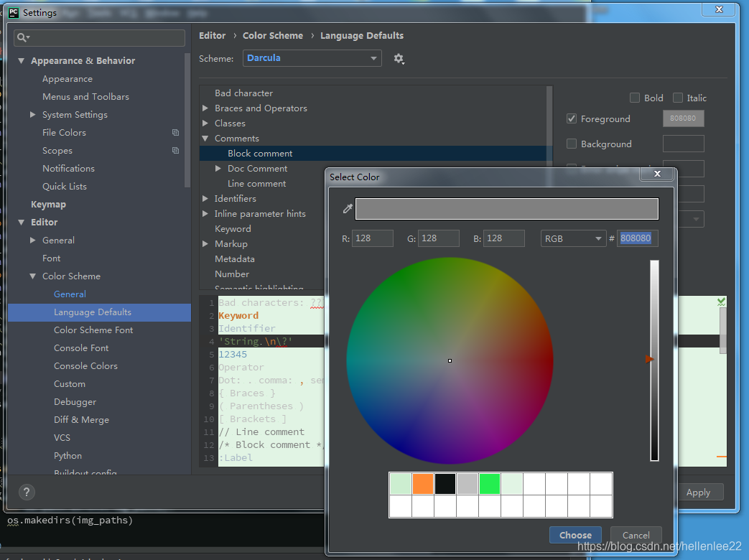Expand System Settings tree node

pos(32,115)
